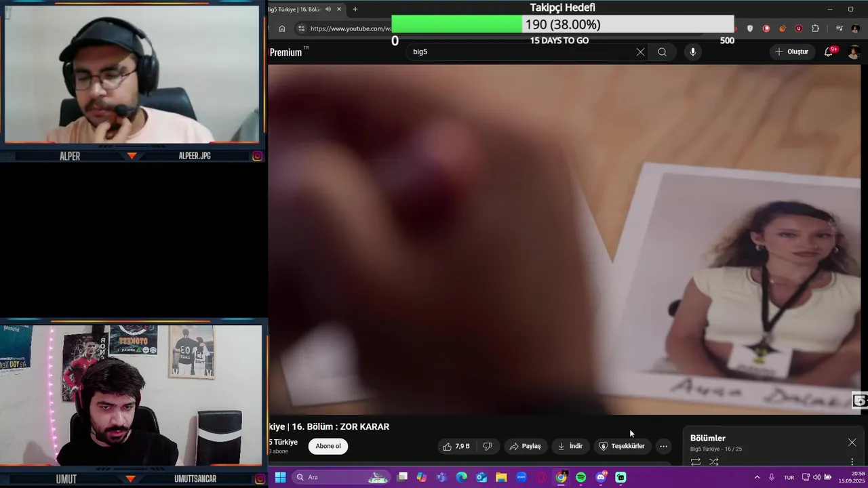Click the YouTube video player area

[564, 239]
